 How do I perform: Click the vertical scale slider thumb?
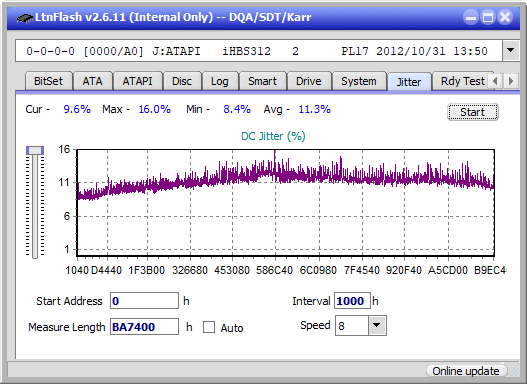click(x=35, y=151)
